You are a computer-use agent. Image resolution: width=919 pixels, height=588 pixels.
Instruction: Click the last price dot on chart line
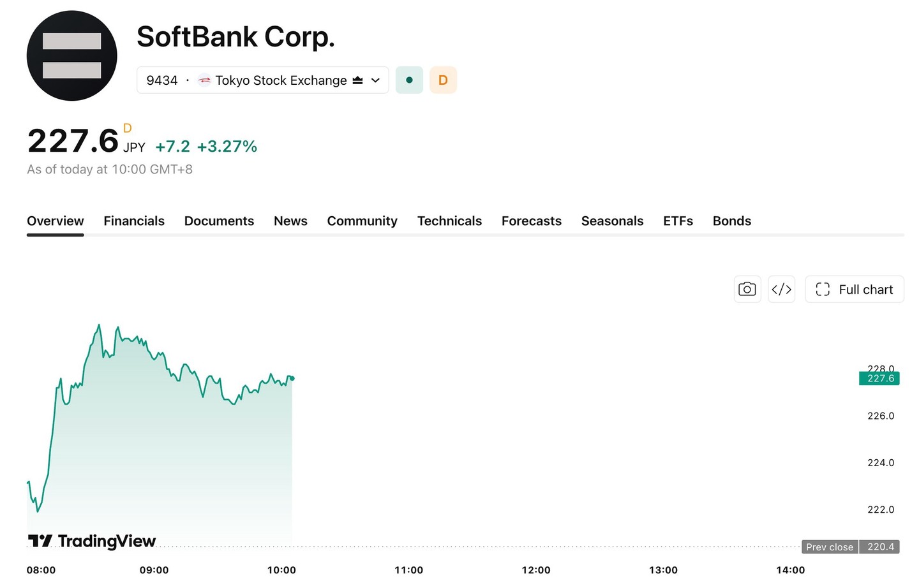(x=292, y=379)
